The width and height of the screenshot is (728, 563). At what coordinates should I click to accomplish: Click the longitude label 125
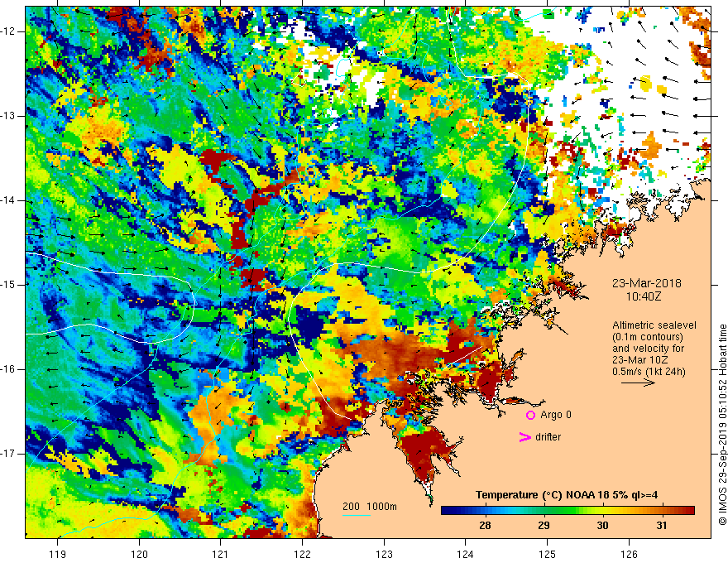[547, 554]
